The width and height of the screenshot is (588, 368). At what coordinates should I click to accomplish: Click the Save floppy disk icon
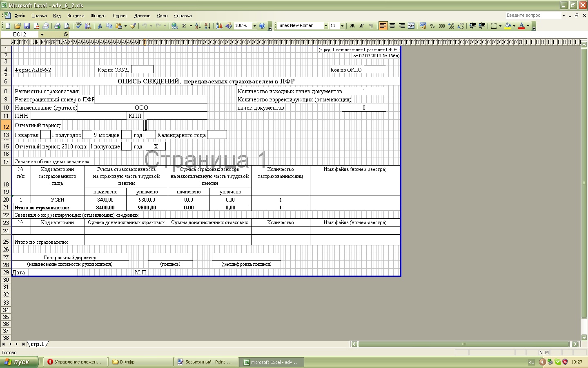27,26
